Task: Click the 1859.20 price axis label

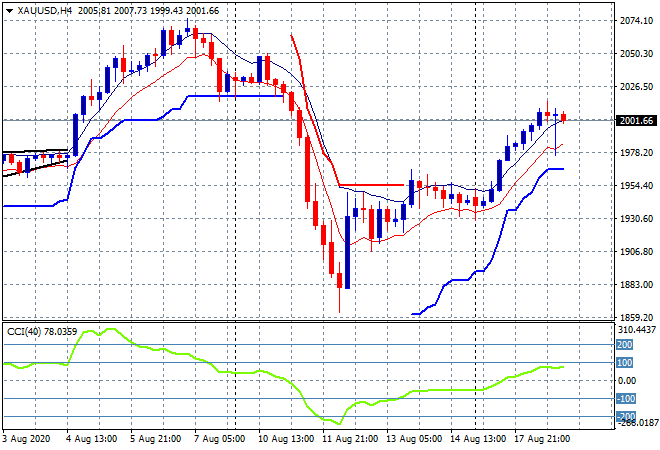Action: click(636, 318)
